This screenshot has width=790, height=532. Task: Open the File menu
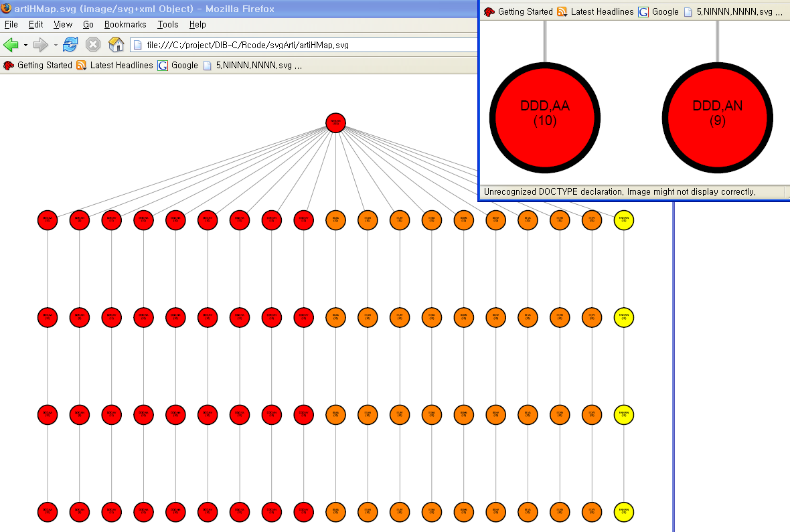(x=11, y=24)
